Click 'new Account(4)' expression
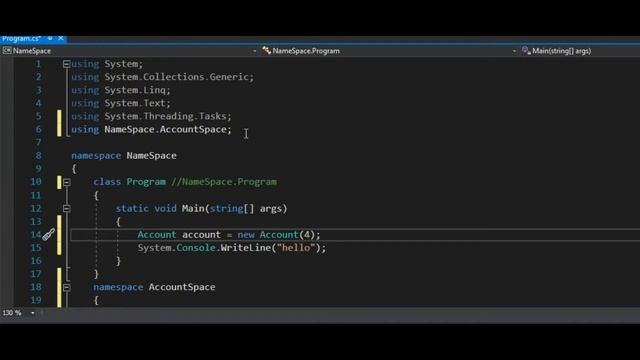 [x=276, y=235]
